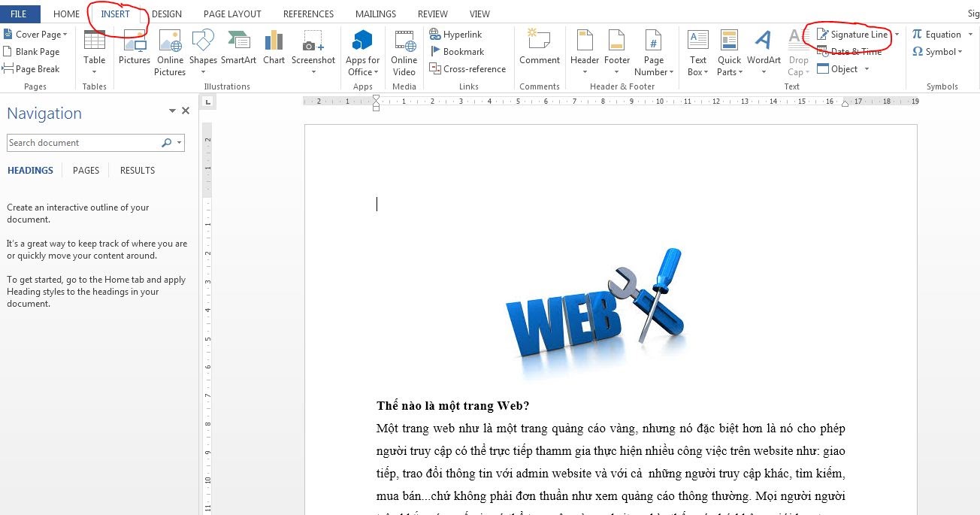Insert Date & Time
This screenshot has width=980, height=515.
849,52
